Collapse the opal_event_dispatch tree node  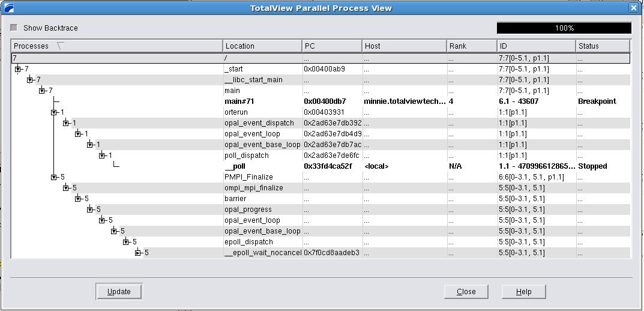point(66,123)
